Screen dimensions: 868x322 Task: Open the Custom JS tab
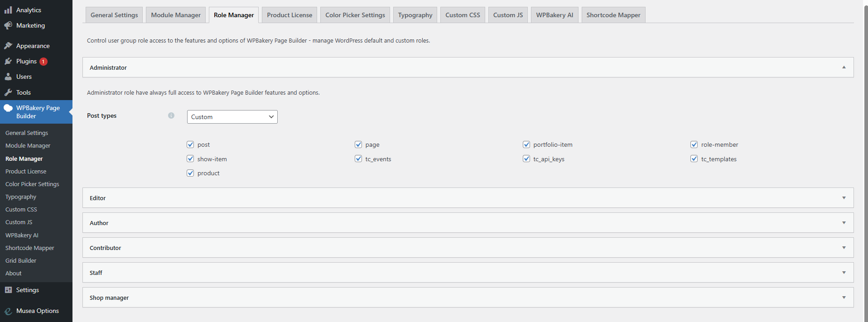(x=508, y=15)
